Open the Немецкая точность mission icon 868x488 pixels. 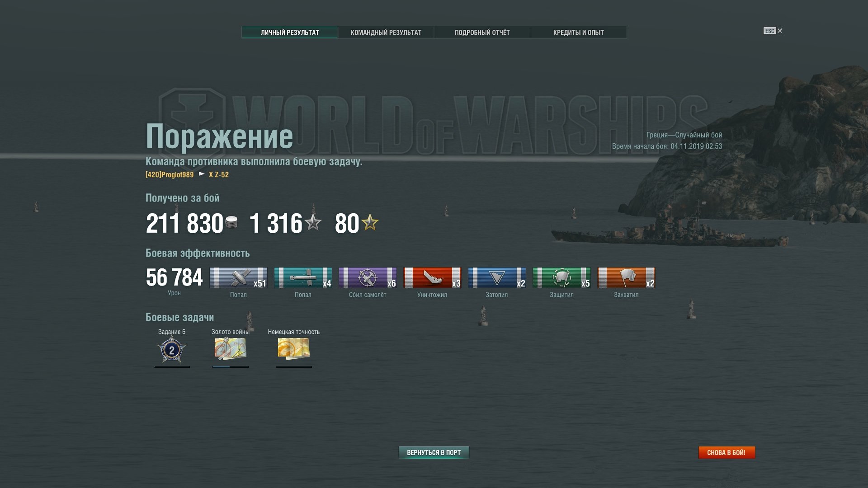294,348
